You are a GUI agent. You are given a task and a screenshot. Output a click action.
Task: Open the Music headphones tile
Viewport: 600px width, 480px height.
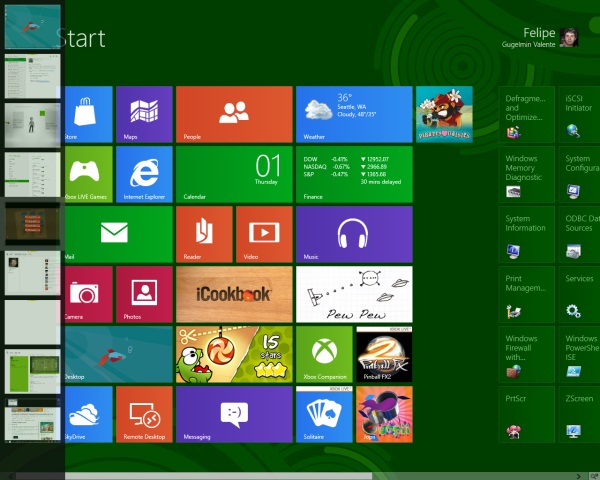354,234
